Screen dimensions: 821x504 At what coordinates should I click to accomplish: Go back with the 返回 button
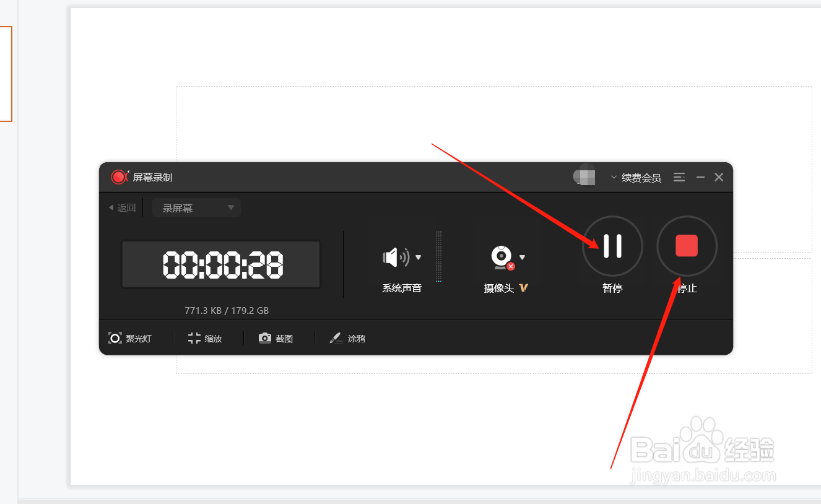[122, 208]
